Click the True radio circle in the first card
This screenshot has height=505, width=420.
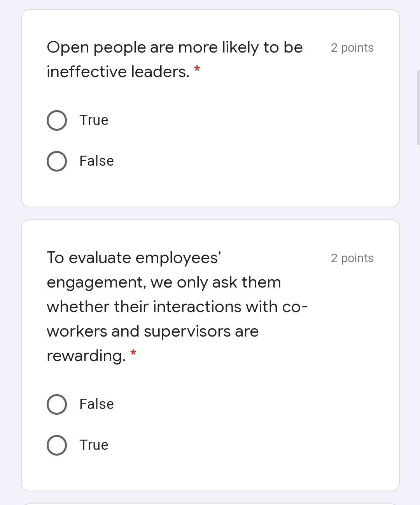coord(56,120)
